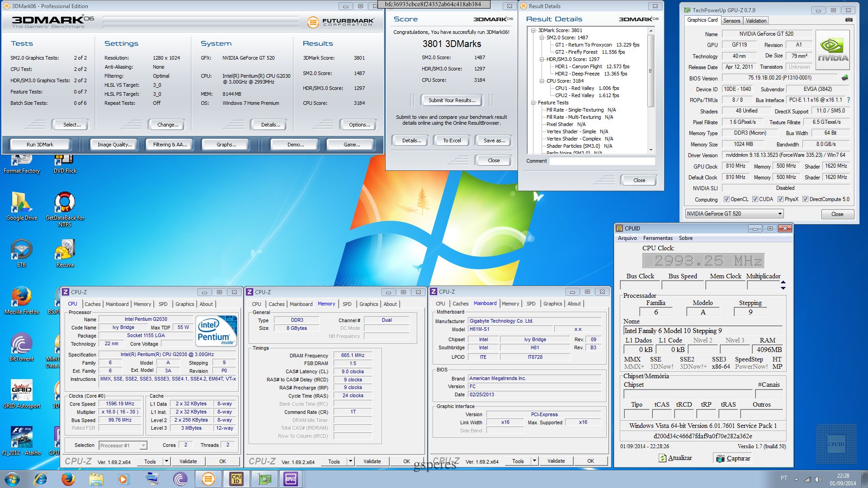Open Tools dropdown arrow in CPU-Z Memory window

pos(350,461)
